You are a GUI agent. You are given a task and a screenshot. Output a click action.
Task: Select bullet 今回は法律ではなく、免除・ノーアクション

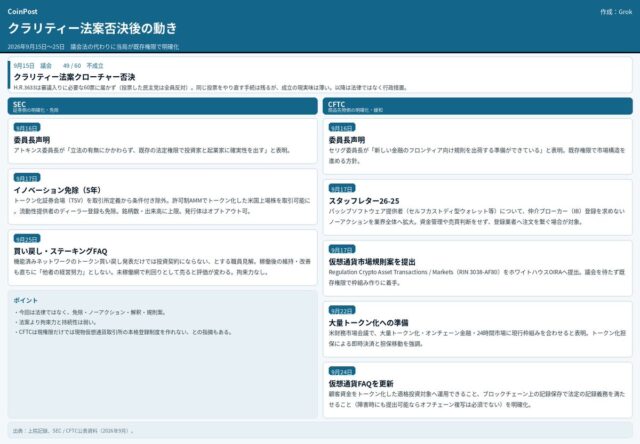(90, 312)
